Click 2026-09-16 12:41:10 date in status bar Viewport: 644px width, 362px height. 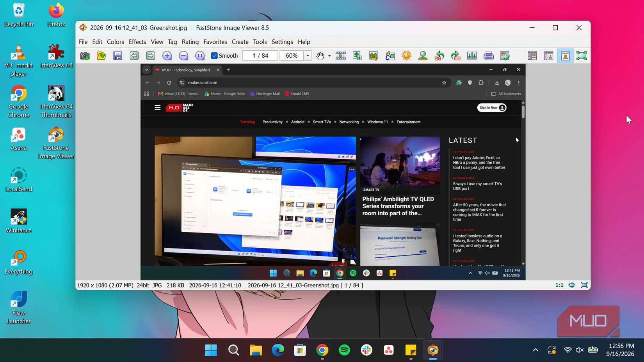(x=215, y=285)
